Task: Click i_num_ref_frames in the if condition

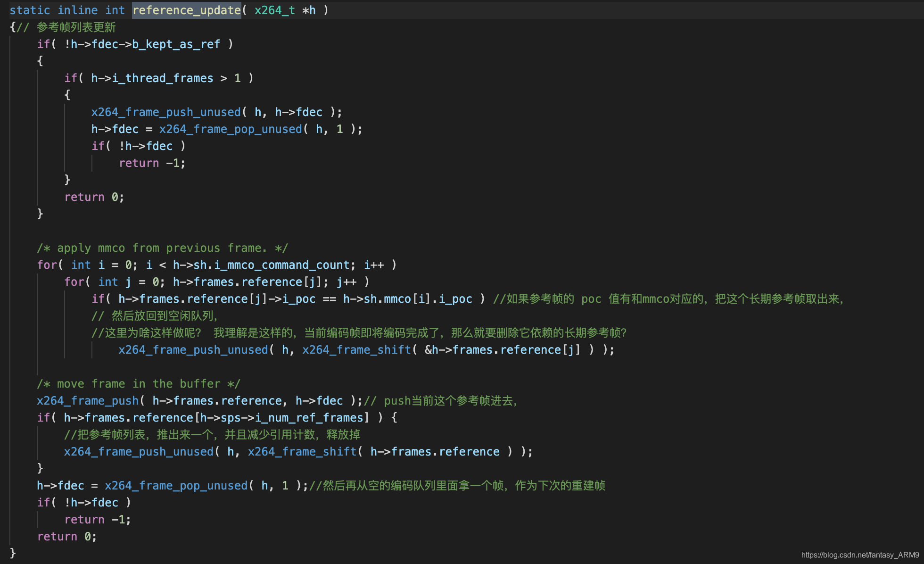Action: 309,417
